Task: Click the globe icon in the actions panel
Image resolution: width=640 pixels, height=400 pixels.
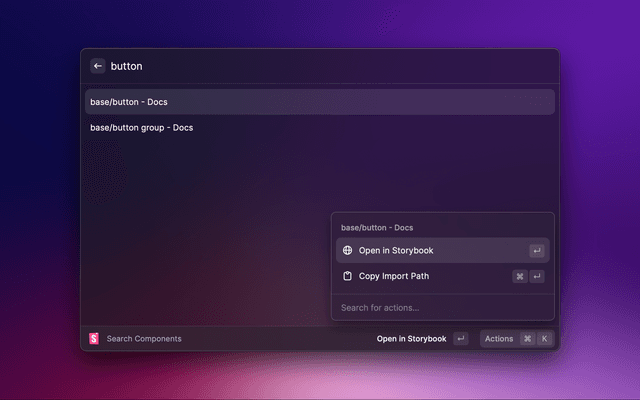Action: [x=347, y=251]
